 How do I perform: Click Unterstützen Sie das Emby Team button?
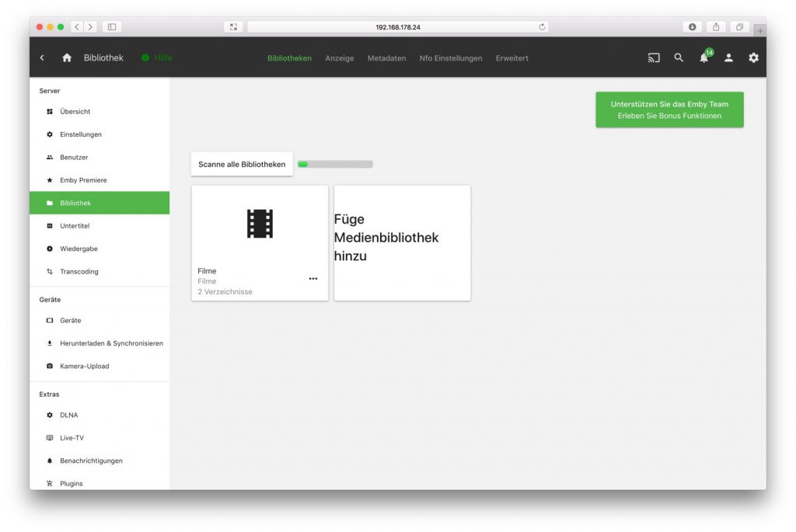coord(669,110)
